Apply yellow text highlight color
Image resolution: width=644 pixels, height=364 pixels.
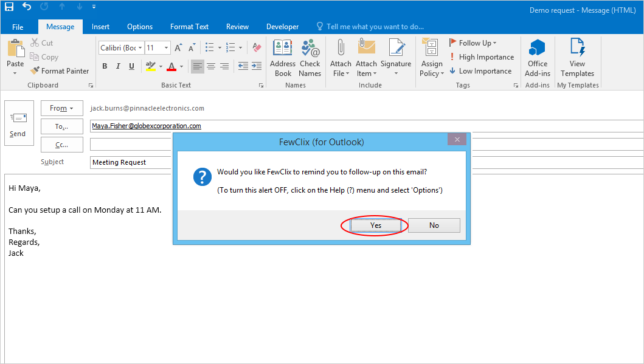(150, 66)
